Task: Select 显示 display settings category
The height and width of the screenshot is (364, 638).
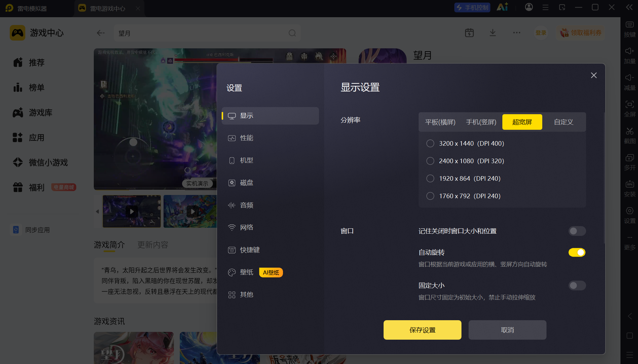Action: [x=270, y=116]
